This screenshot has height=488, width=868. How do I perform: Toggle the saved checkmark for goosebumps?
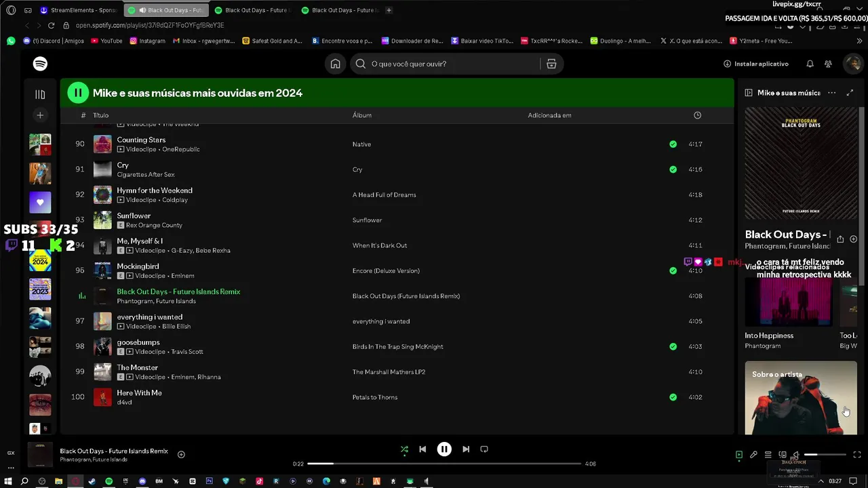tap(673, 346)
